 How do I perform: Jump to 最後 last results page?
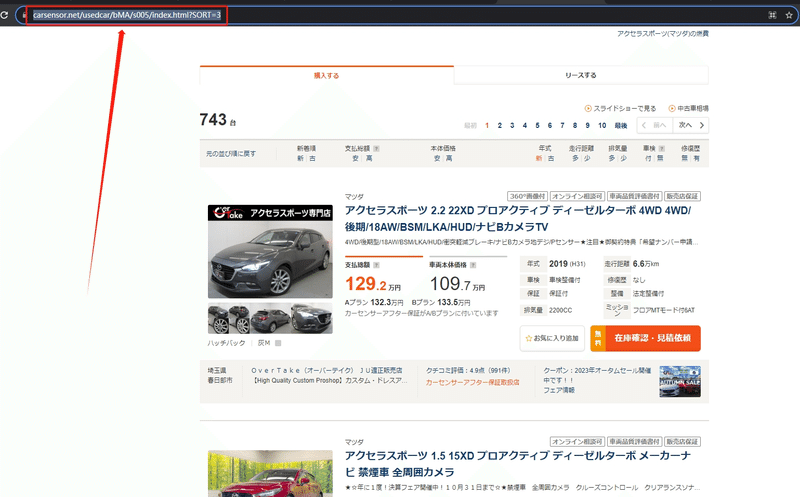click(621, 126)
